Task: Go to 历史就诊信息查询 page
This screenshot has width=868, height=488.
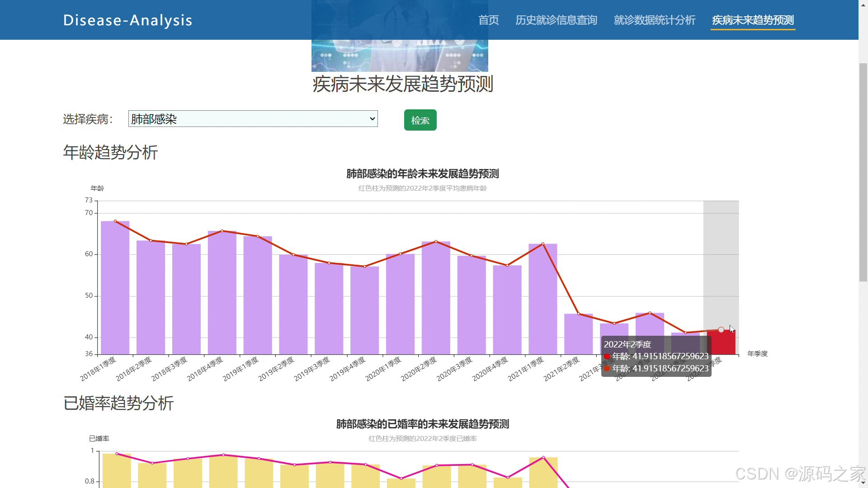Action: [x=557, y=20]
